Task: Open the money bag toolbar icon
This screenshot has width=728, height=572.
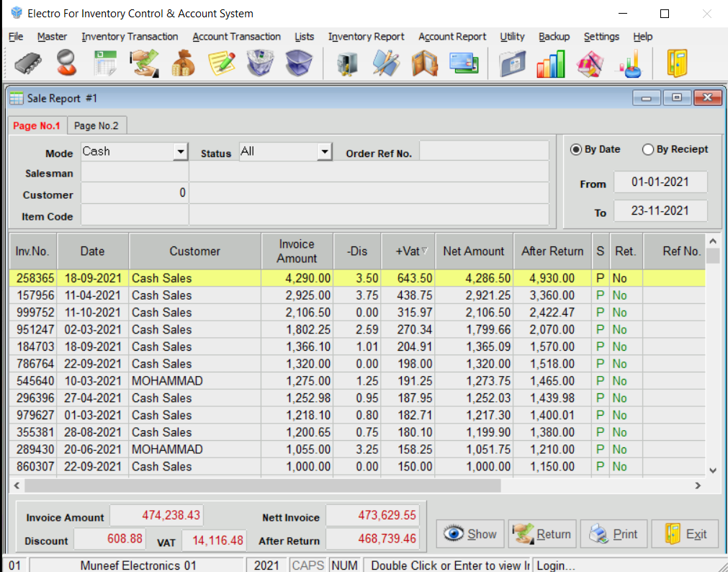Action: coord(183,63)
